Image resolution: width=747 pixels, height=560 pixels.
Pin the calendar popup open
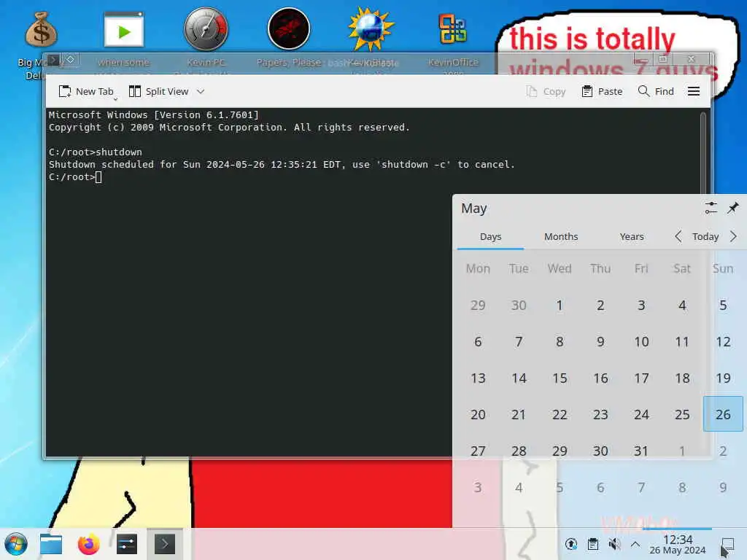pos(732,208)
